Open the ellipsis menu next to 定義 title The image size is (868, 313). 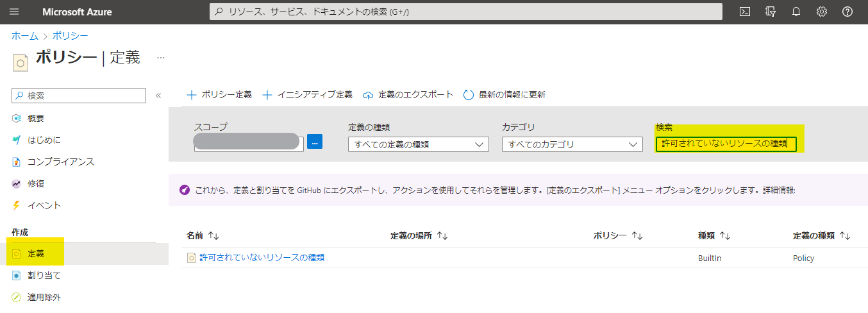point(161,57)
